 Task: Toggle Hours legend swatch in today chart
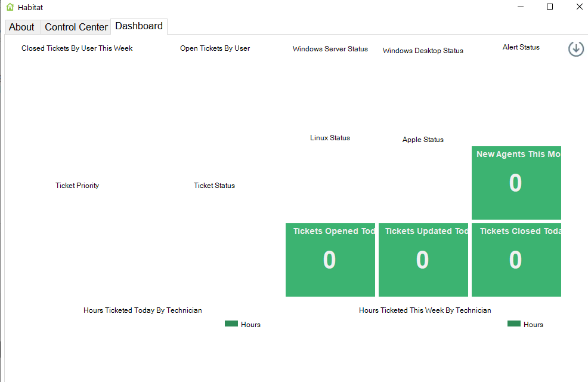click(231, 324)
